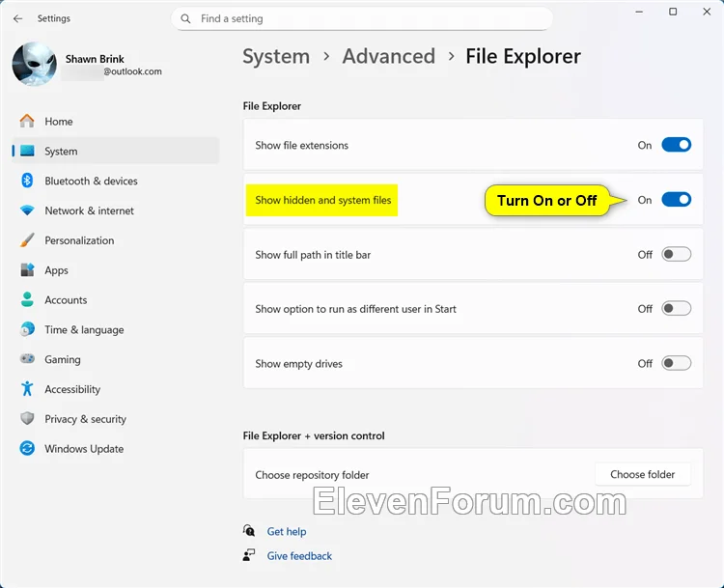
Task: Click the Network wifi icon
Action: click(x=27, y=210)
